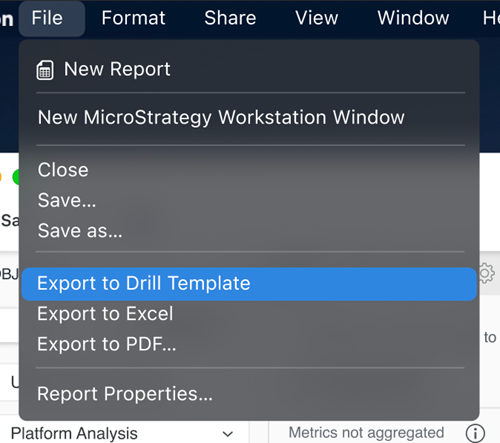
Task: Open the File menu
Action: pos(47,18)
